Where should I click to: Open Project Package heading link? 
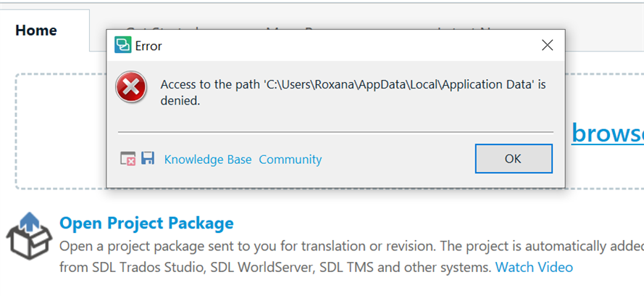click(146, 223)
